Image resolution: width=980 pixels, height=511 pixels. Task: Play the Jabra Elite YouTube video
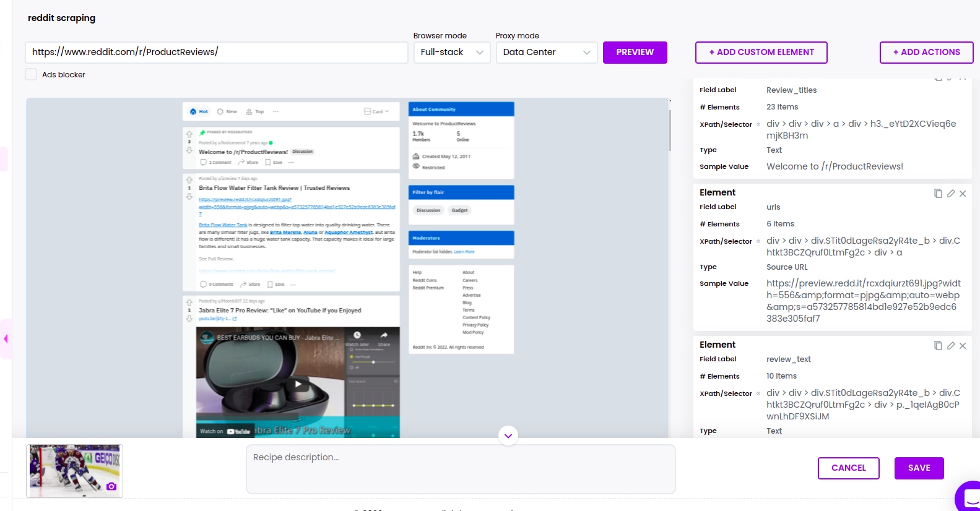(298, 384)
